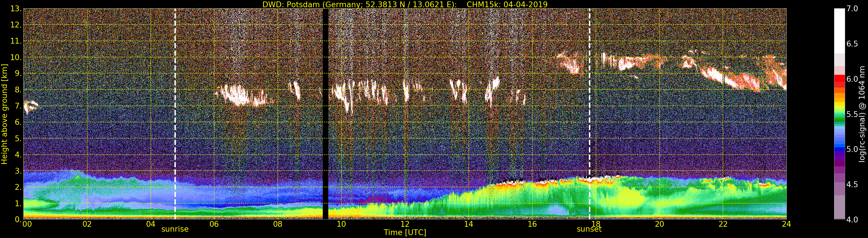Click the colorbar value '5.0'
The image size is (868, 238).
coord(852,149)
